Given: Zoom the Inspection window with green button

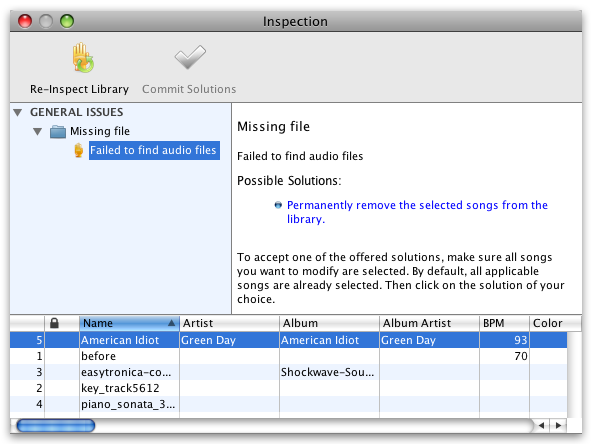Looking at the screenshot, I should (x=67, y=21).
